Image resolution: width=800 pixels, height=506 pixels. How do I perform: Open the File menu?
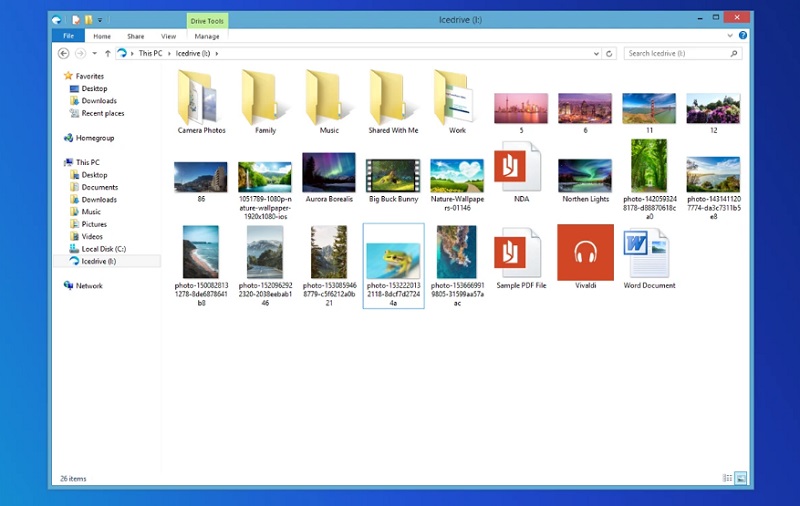[x=68, y=36]
